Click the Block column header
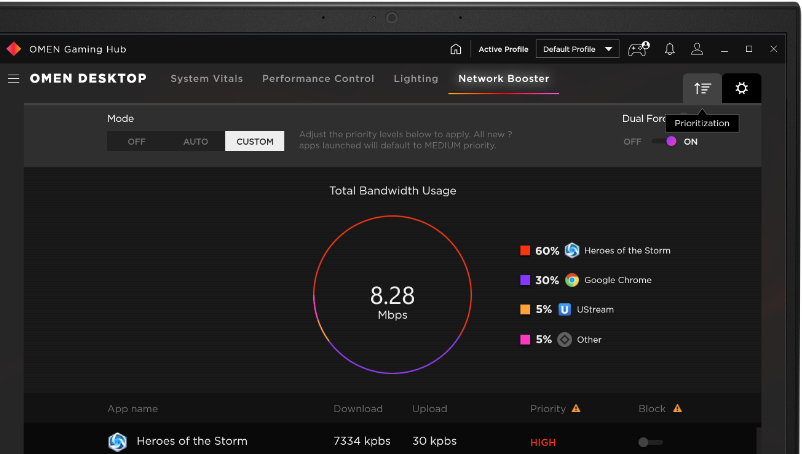 (x=652, y=408)
